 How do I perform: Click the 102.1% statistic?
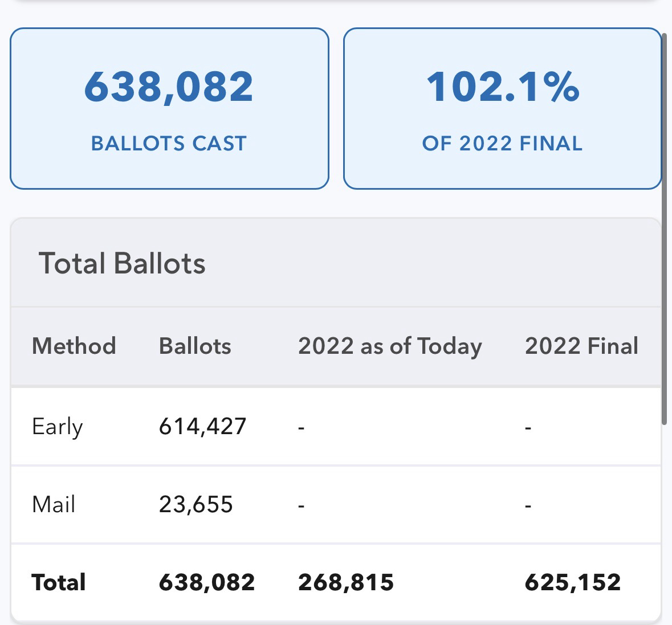(x=503, y=87)
